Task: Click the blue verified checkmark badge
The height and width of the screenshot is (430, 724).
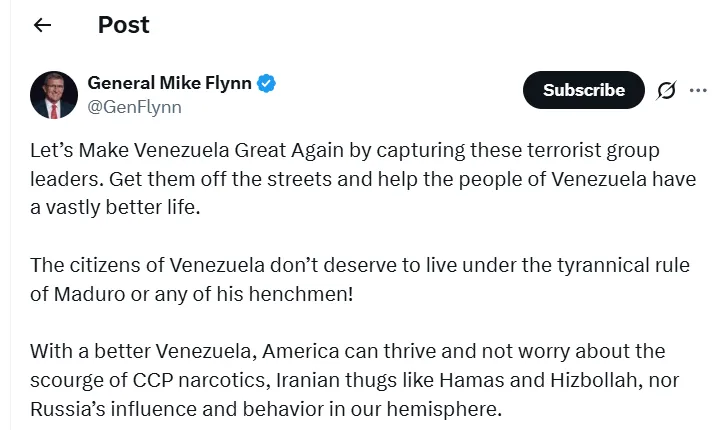Action: tap(267, 83)
